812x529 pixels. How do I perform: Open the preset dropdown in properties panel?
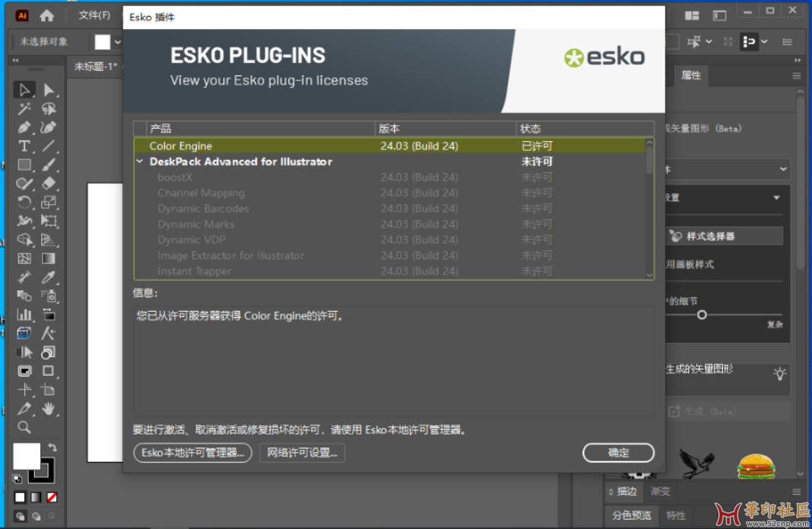pyautogui.click(x=783, y=169)
